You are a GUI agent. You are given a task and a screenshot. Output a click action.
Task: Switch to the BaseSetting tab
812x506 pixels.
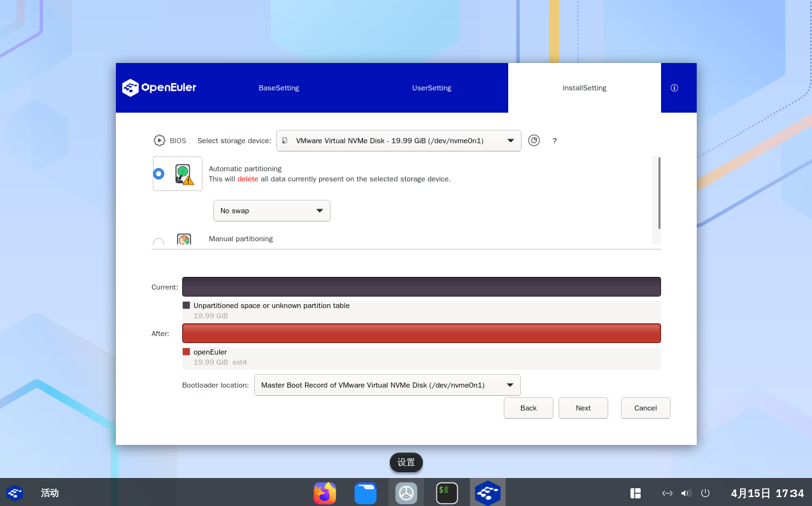tap(279, 88)
